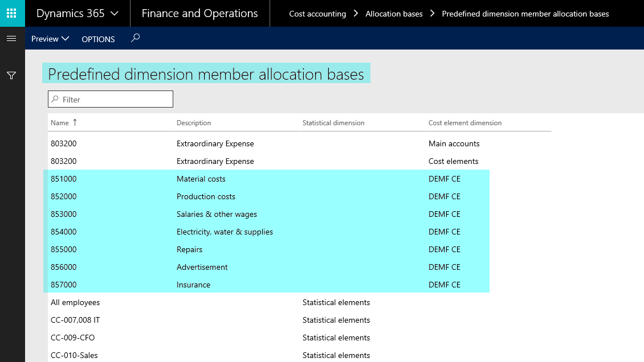Navigate to Allocation bases breadcrumb
Image resolution: width=644 pixels, height=362 pixels.
click(x=394, y=14)
